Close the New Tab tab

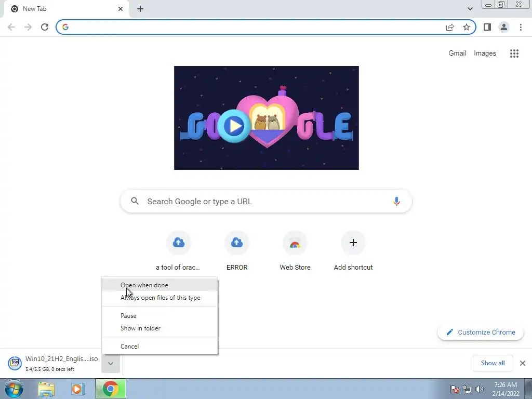pos(121,9)
